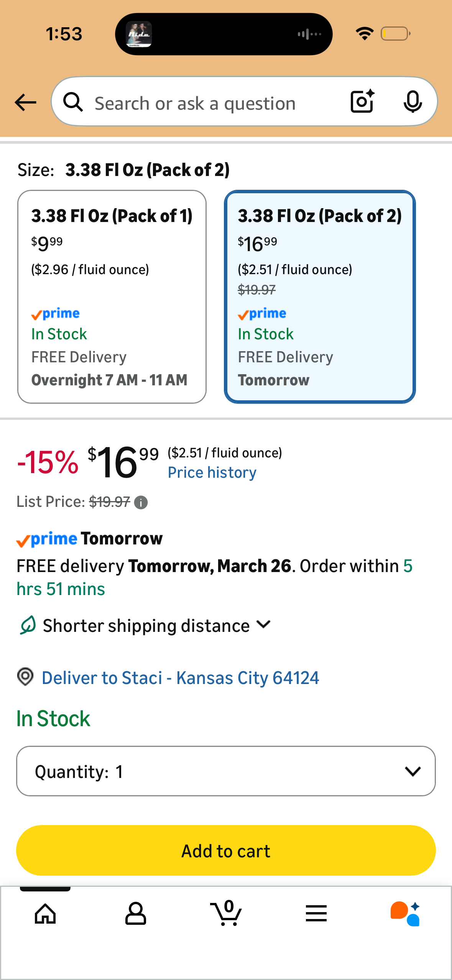Change delivery address Kansas City 64124
Screen dimensions: 452x980
(x=180, y=678)
